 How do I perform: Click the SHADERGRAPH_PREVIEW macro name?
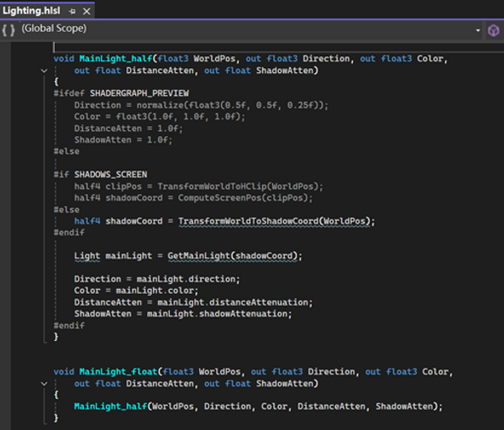tap(139, 93)
